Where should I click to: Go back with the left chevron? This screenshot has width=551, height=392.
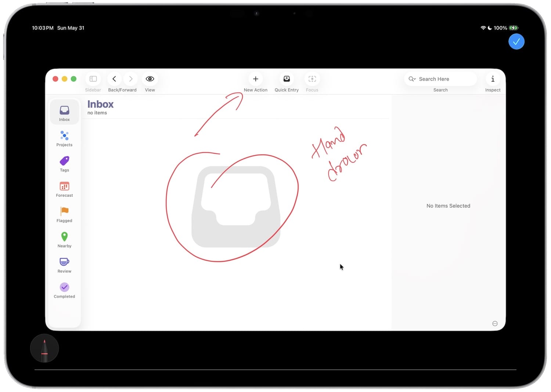tap(114, 79)
